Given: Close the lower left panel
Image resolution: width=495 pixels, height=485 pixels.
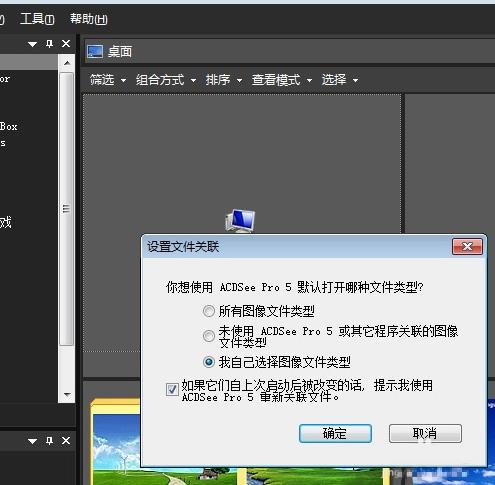Looking at the screenshot, I should [x=66, y=441].
